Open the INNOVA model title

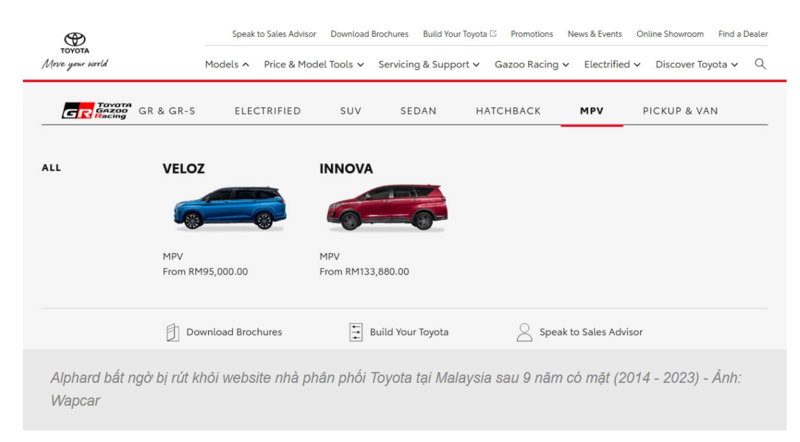[346, 169]
